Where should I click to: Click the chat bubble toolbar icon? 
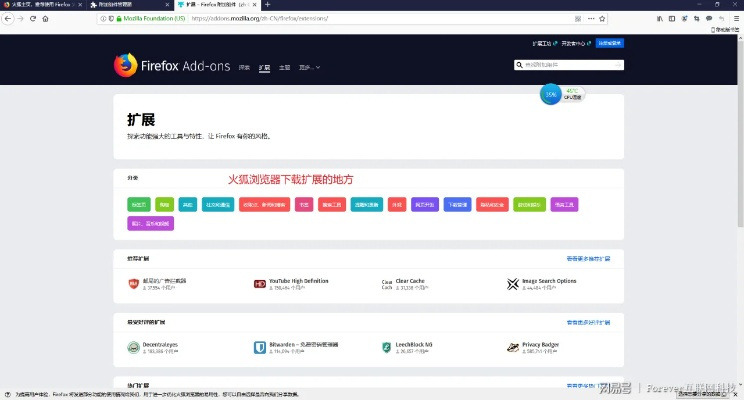tap(709, 19)
